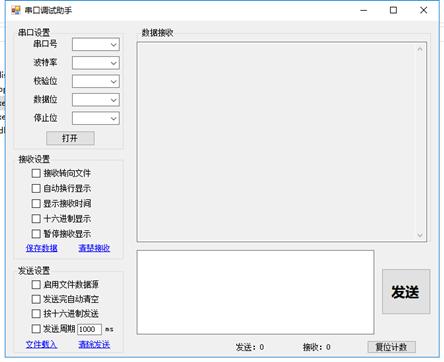The image size is (444, 362).
Task: Expand the 数据位 dropdown
Action: [96, 100]
